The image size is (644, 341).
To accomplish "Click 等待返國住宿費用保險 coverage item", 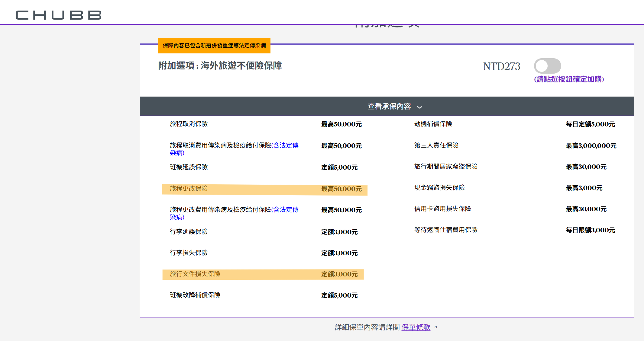I will (445, 230).
